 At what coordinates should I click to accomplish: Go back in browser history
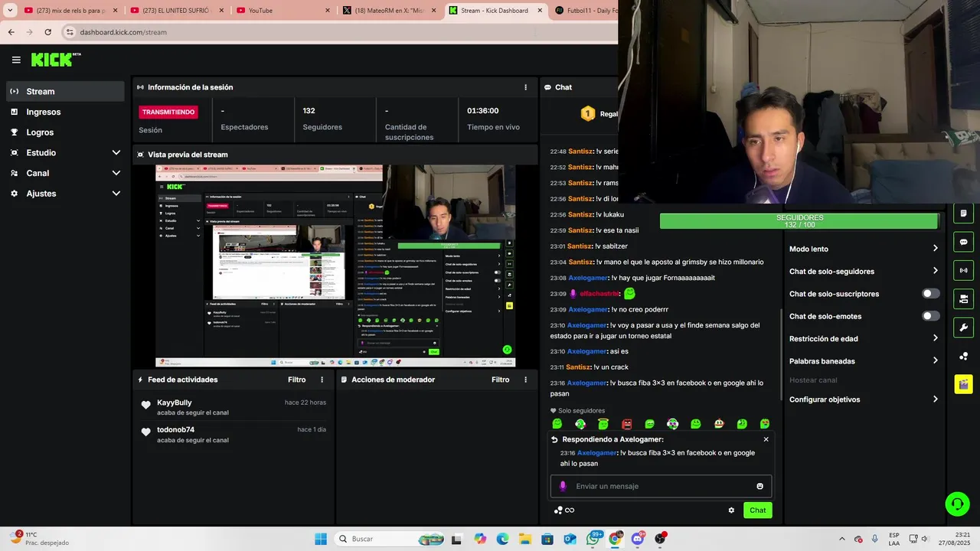click(x=11, y=32)
